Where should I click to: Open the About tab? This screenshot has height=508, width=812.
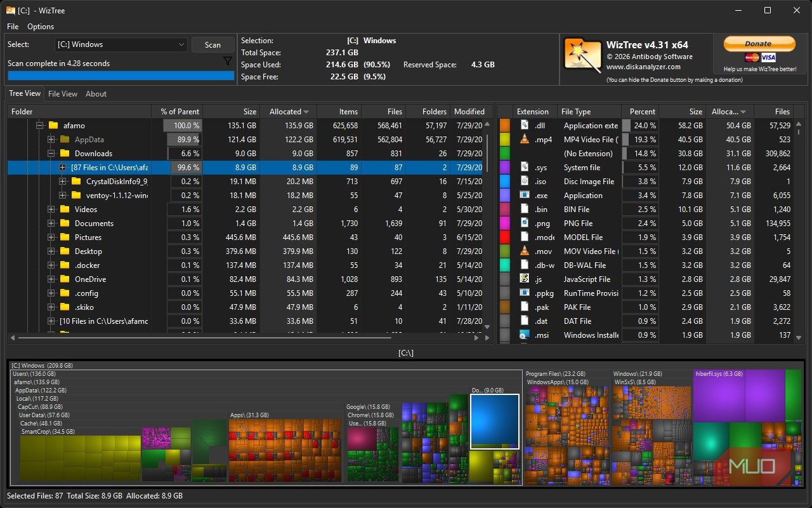click(x=96, y=94)
